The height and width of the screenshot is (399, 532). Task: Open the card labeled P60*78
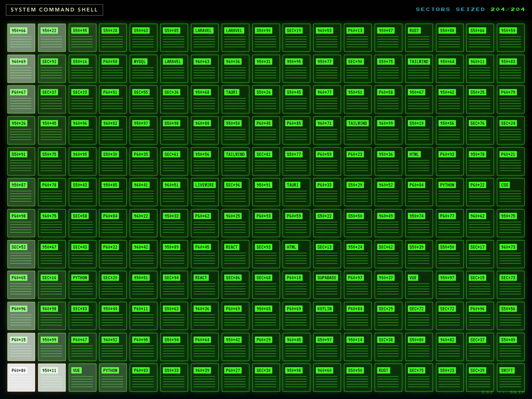(52, 192)
